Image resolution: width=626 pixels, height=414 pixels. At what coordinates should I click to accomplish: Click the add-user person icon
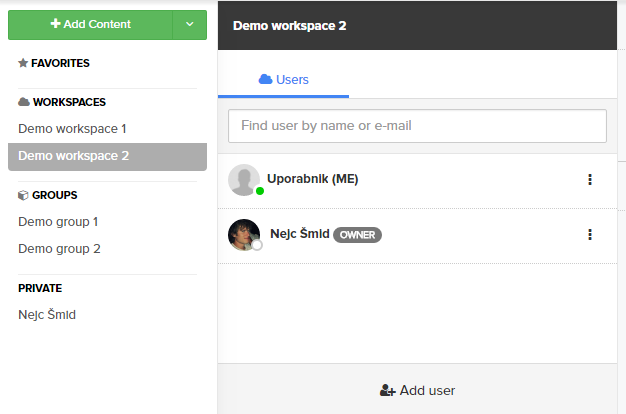click(387, 390)
